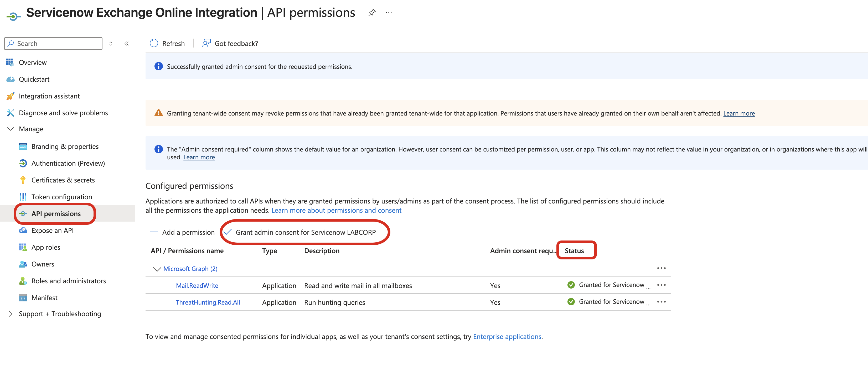
Task: Open the Mail.ReadWrite permission
Action: (197, 285)
